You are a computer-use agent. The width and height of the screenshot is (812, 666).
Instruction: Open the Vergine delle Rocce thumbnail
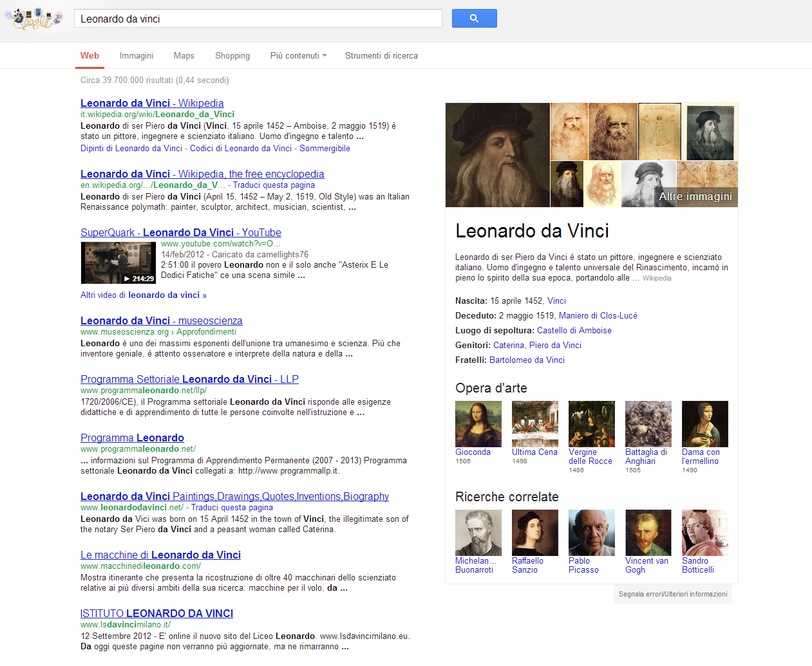pos(592,424)
